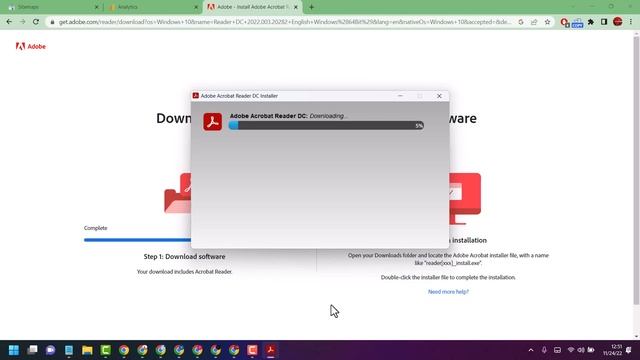The image size is (640, 360).
Task: Toggle the browser side panel icon
Action: (x=604, y=22)
